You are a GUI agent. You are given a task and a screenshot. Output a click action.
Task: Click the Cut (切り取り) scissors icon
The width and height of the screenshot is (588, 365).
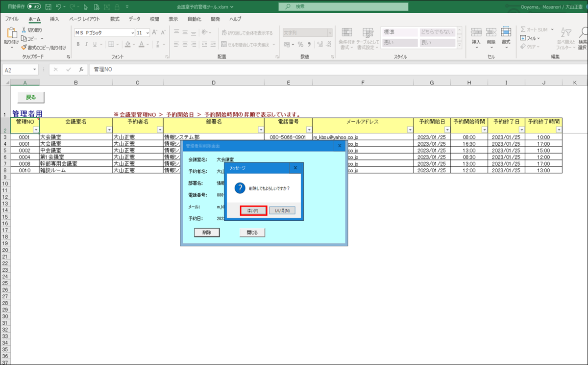pos(24,30)
